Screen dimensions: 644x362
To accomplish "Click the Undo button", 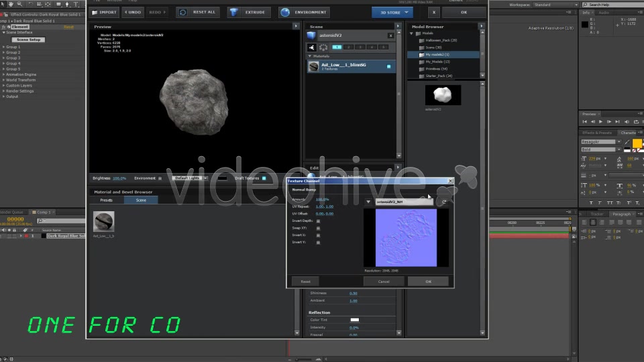I will point(133,12).
